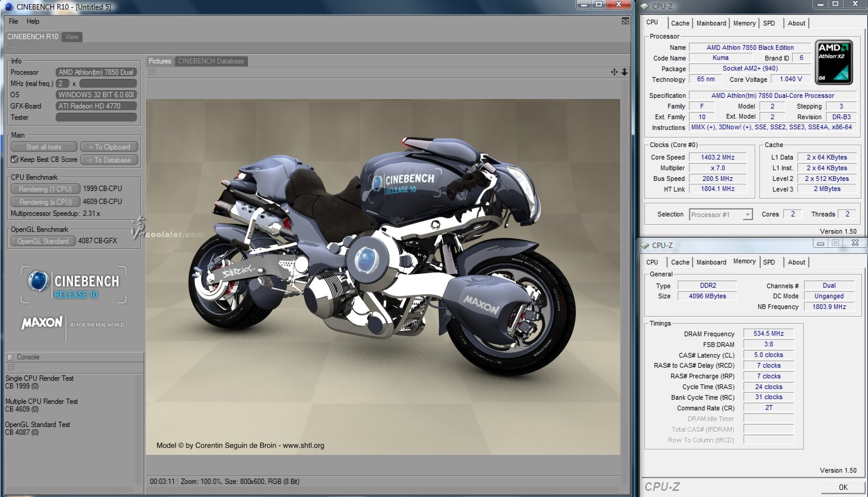Select the CPU tab in lower CPU-Z
Screen dimensions: 868x497
tap(652, 262)
